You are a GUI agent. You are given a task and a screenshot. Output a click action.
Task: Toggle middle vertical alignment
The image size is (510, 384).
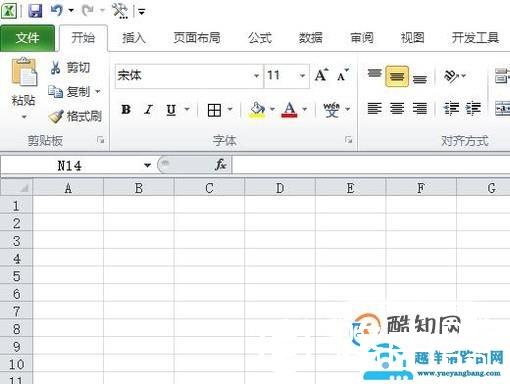[x=397, y=76]
